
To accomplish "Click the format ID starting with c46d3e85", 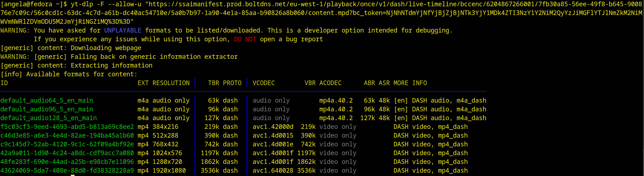I will (x=67, y=135).
